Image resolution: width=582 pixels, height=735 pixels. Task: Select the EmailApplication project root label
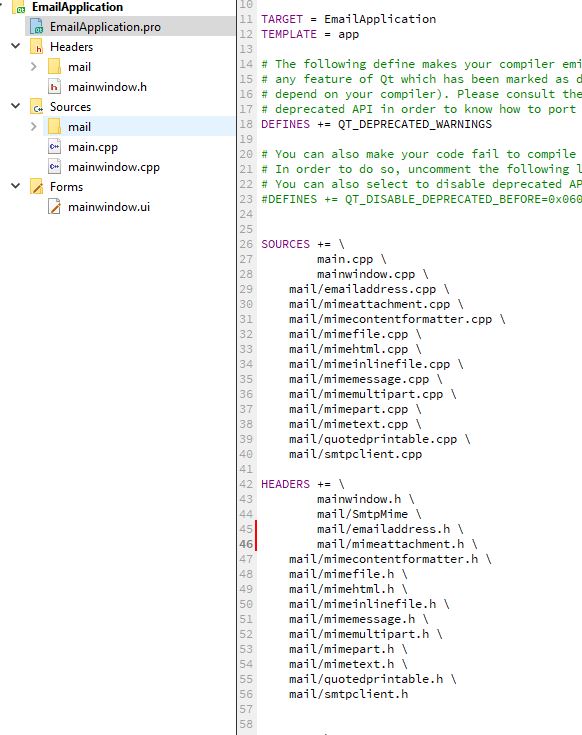coord(77,7)
